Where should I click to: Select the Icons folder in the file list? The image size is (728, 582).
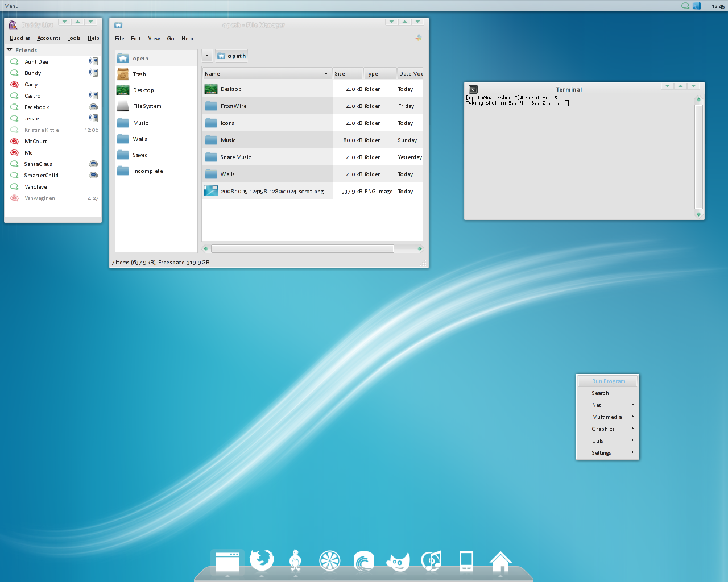click(x=313, y=123)
